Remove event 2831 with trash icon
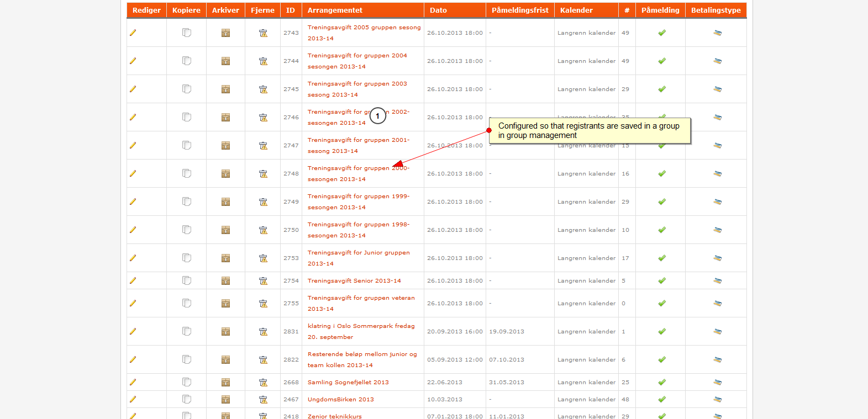The height and width of the screenshot is (419, 868). point(263,331)
